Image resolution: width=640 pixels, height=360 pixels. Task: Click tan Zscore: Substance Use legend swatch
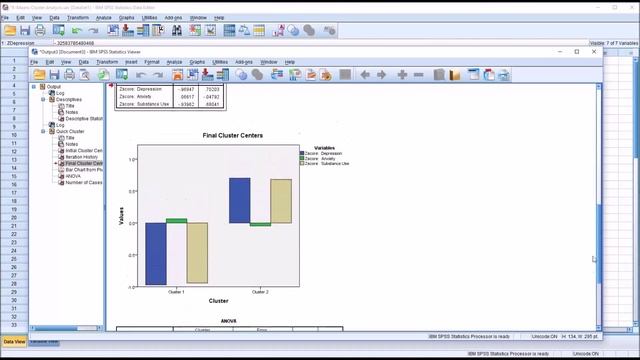point(302,163)
